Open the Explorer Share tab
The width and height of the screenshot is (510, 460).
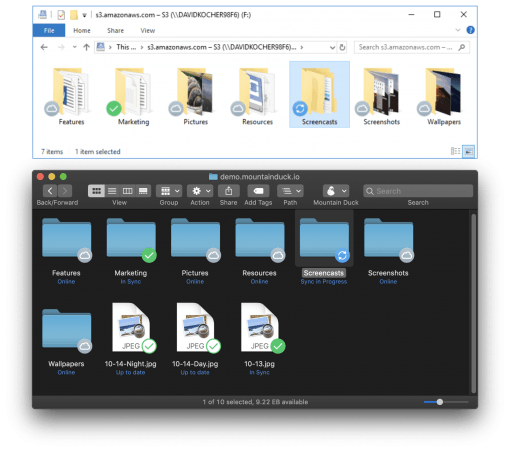[x=115, y=30]
